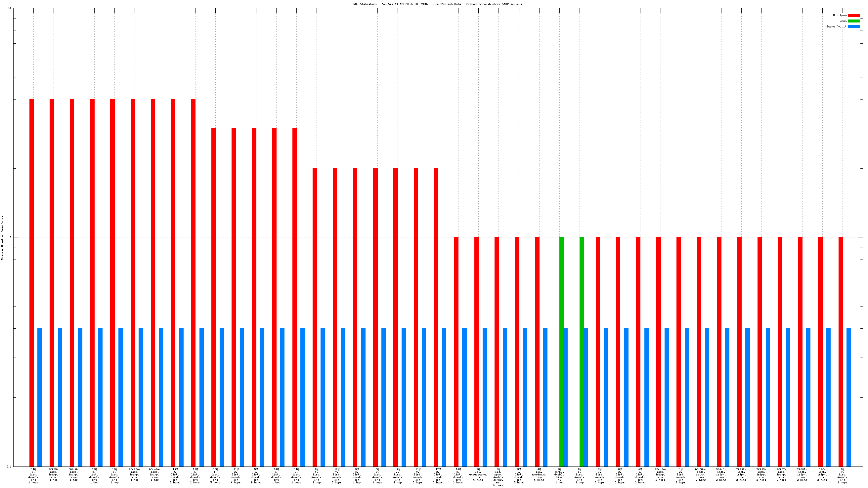Image resolution: width=868 pixels, height=488 pixels.
Task: Click the virbl.dnsbl.bit.nl axis label
Action: pyautogui.click(x=559, y=475)
